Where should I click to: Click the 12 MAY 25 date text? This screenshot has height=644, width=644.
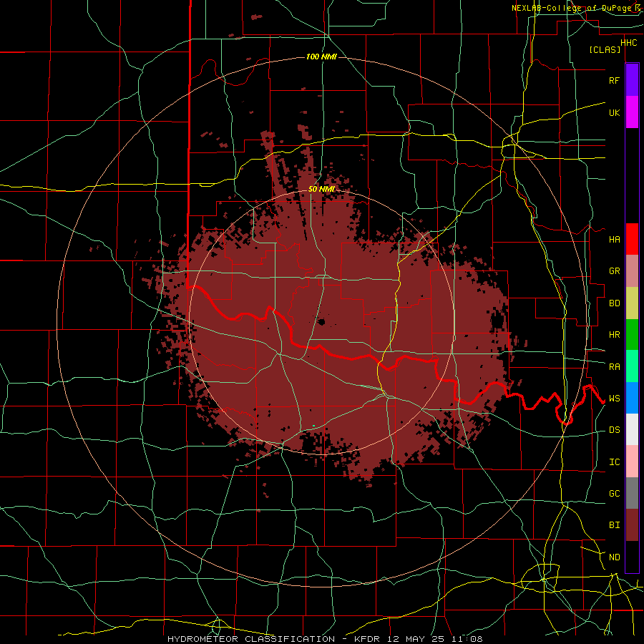tap(415, 639)
